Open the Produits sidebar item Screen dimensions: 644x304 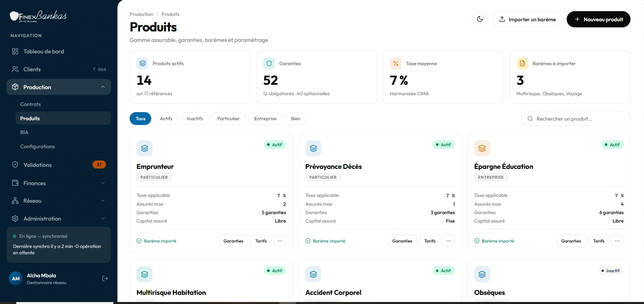63,118
